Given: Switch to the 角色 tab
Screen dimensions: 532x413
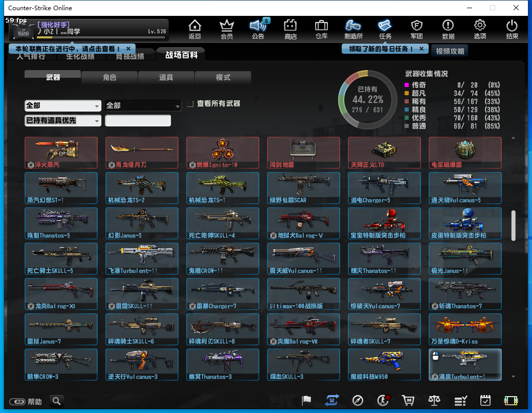Looking at the screenshot, I should [109, 77].
